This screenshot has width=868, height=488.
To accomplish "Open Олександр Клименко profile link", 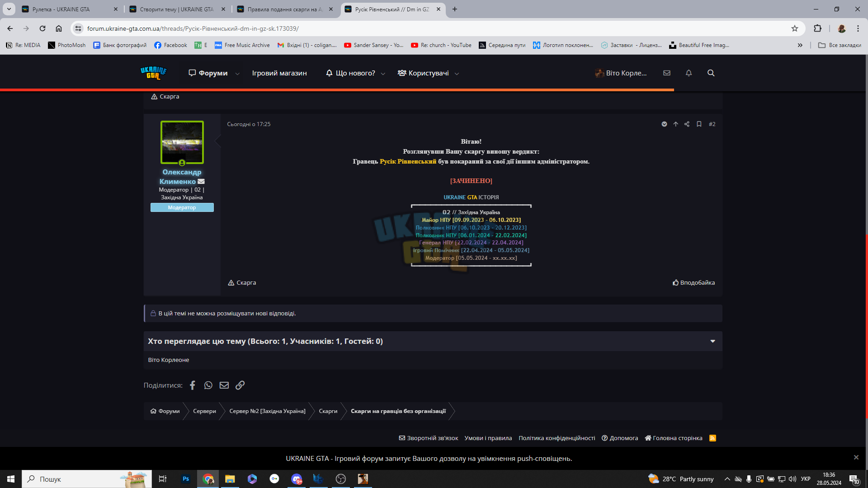I will pos(182,177).
